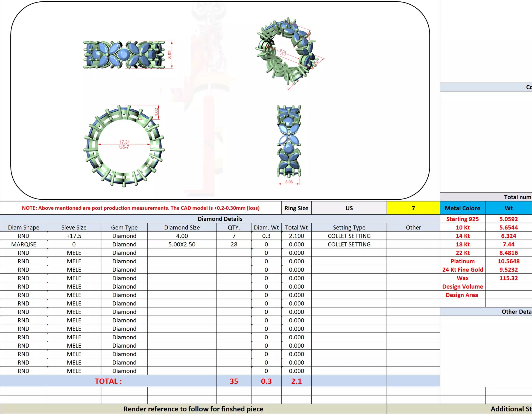
Task: Select first COLLET SETTING cell for RND row
Action: click(349, 236)
